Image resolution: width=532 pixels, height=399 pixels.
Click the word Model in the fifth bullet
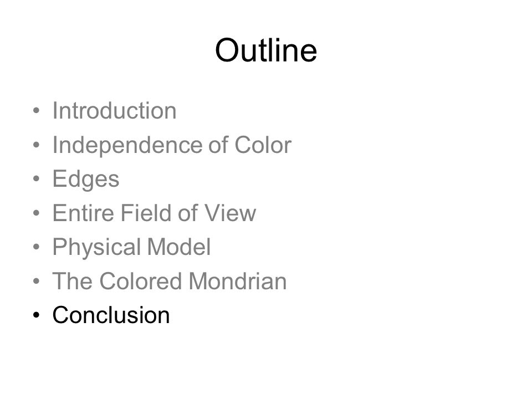pos(179,247)
